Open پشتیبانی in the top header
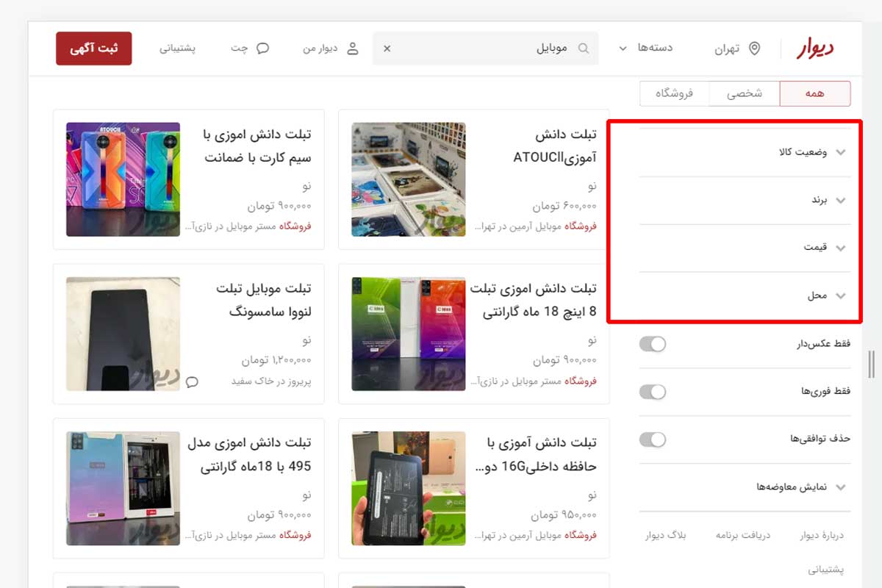The width and height of the screenshot is (882, 588). (x=177, y=49)
